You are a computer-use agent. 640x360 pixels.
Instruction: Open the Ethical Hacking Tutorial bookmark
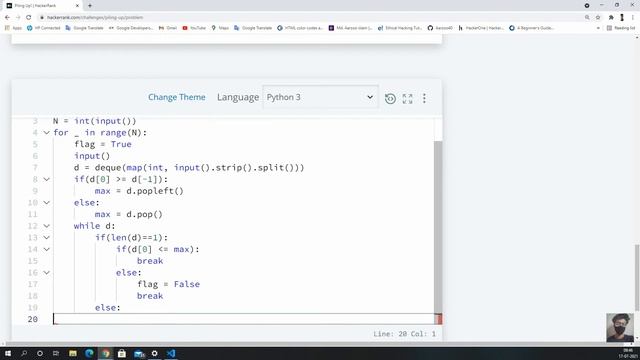(x=400, y=28)
